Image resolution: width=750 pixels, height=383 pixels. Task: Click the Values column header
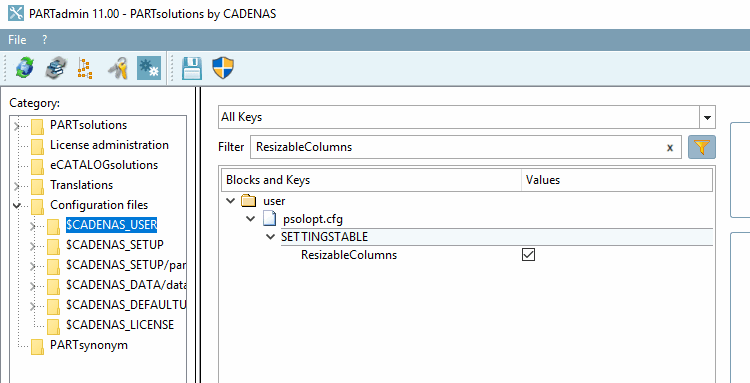[x=617, y=180]
